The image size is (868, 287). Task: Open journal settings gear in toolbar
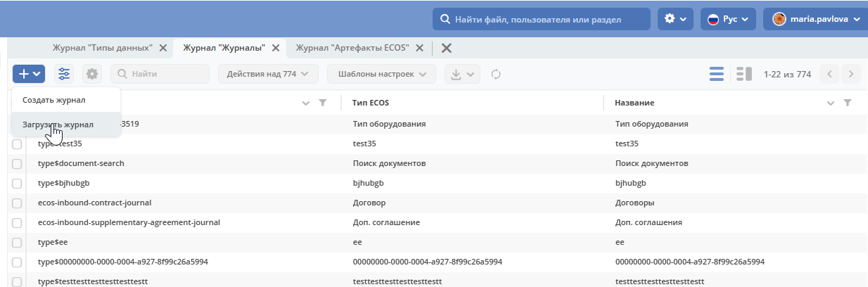click(x=92, y=74)
